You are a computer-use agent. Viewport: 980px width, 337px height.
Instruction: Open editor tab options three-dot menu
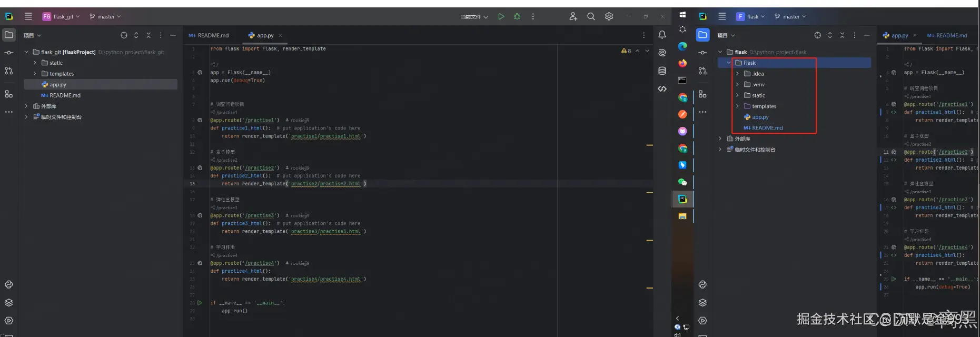pos(644,35)
